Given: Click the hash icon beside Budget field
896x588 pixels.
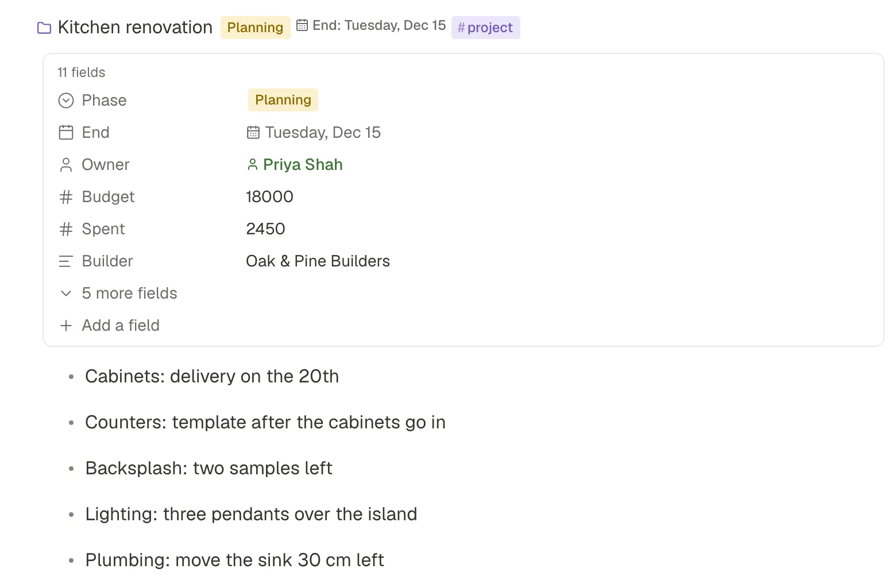Looking at the screenshot, I should pos(66,197).
